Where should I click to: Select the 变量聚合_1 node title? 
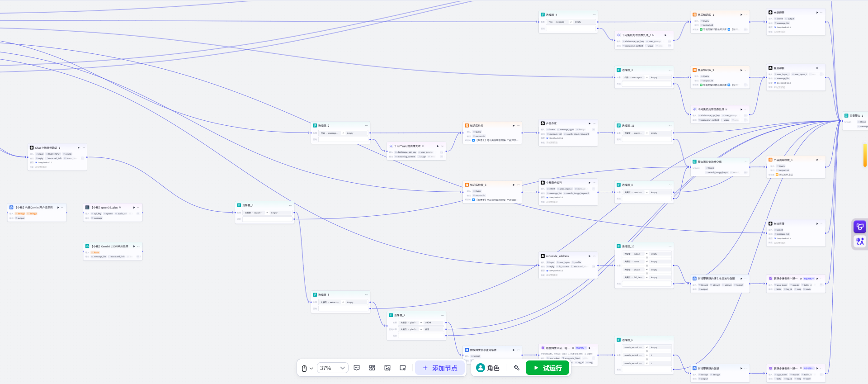[x=856, y=116]
